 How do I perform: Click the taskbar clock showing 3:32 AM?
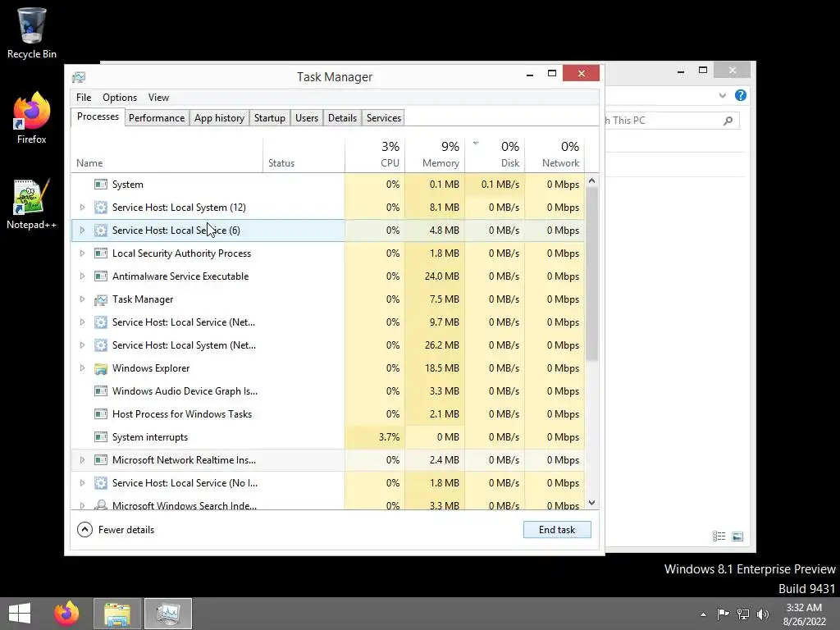[804, 614]
